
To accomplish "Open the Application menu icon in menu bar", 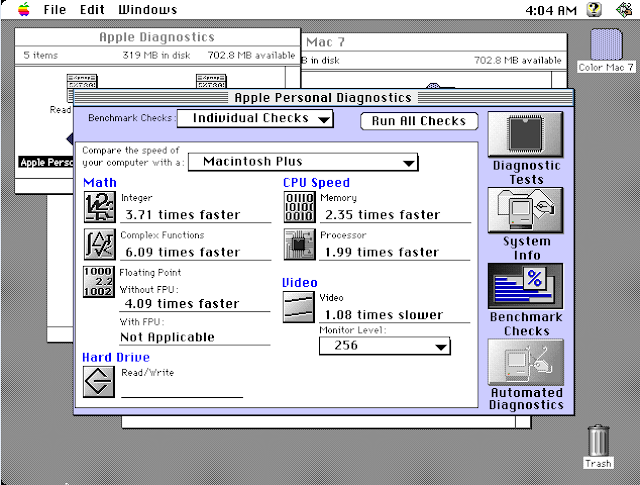I will [x=624, y=9].
